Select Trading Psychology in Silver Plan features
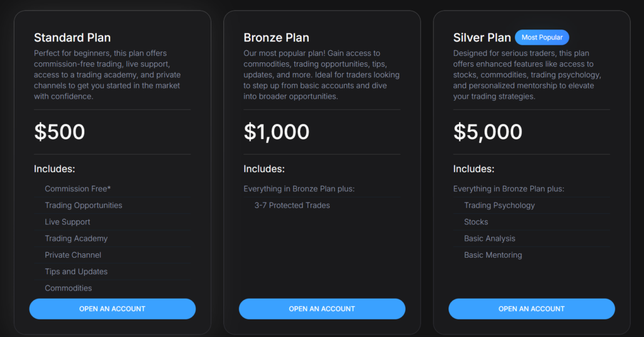 pyautogui.click(x=499, y=206)
